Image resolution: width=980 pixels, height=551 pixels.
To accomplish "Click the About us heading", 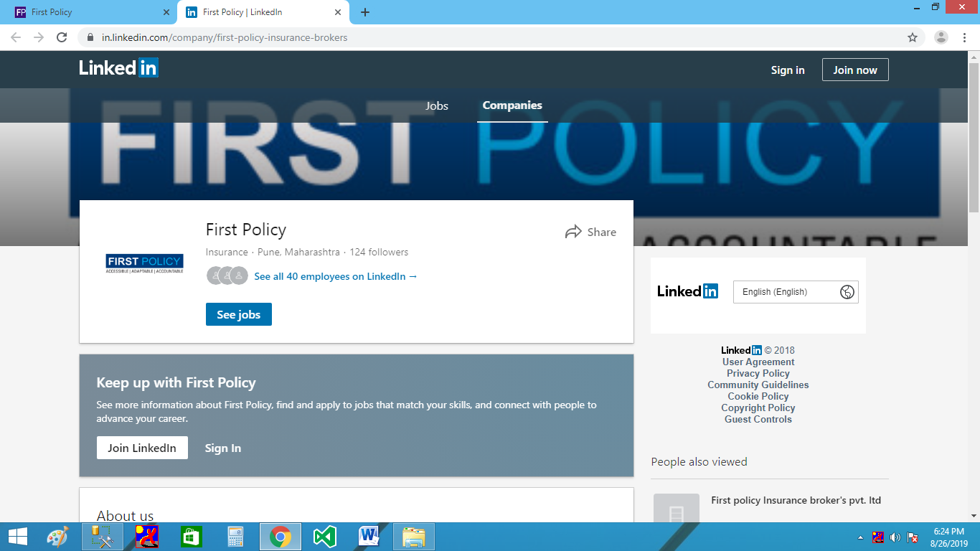I will pyautogui.click(x=125, y=516).
